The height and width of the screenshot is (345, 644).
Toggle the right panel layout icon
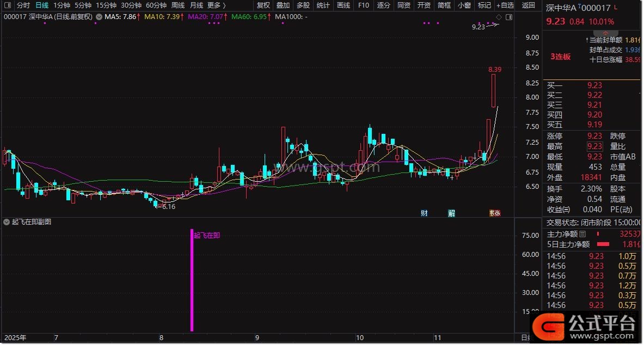click(x=509, y=17)
